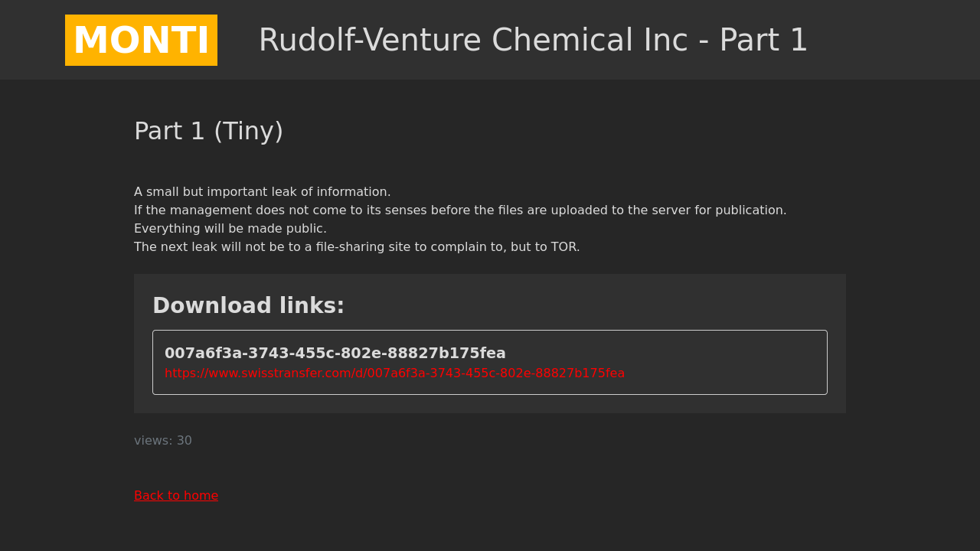
Task: Click Part 1 in the header title
Action: [763, 40]
